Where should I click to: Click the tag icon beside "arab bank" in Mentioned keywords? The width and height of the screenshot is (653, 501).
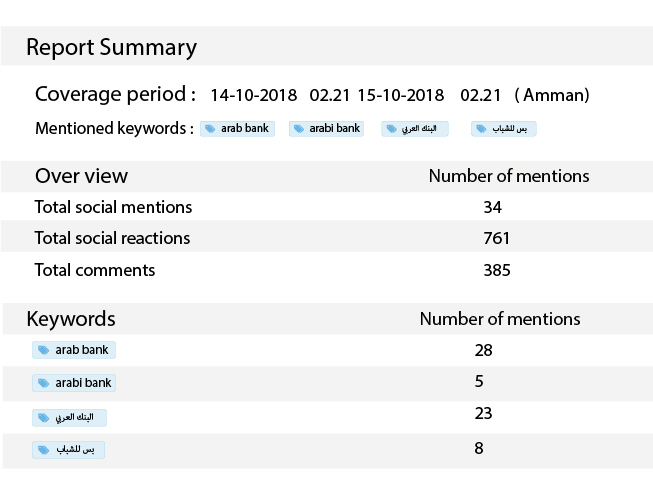[x=211, y=129]
